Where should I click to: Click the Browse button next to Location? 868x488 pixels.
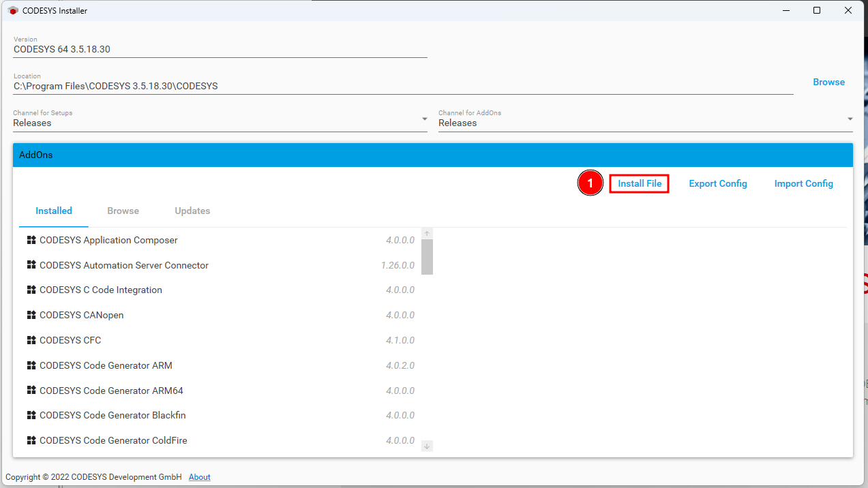click(x=828, y=82)
